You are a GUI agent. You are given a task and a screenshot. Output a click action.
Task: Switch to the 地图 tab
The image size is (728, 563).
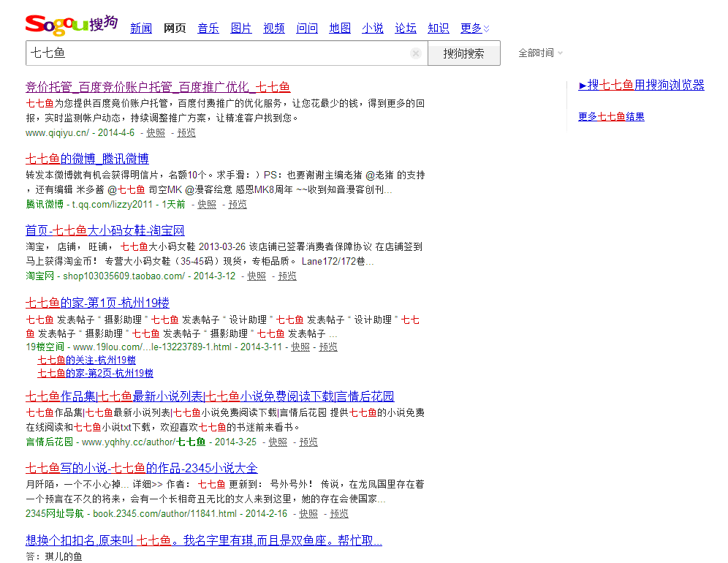click(340, 29)
